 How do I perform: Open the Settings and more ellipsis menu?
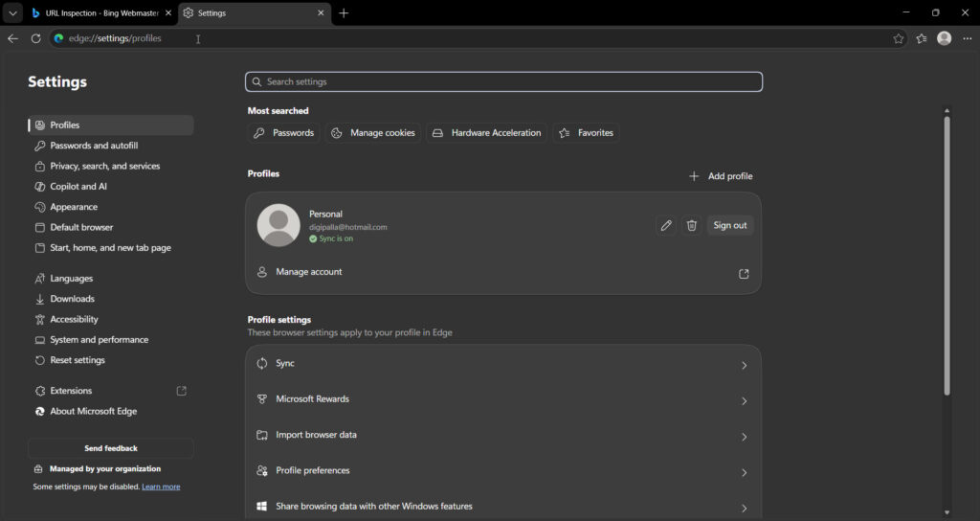coord(967,38)
